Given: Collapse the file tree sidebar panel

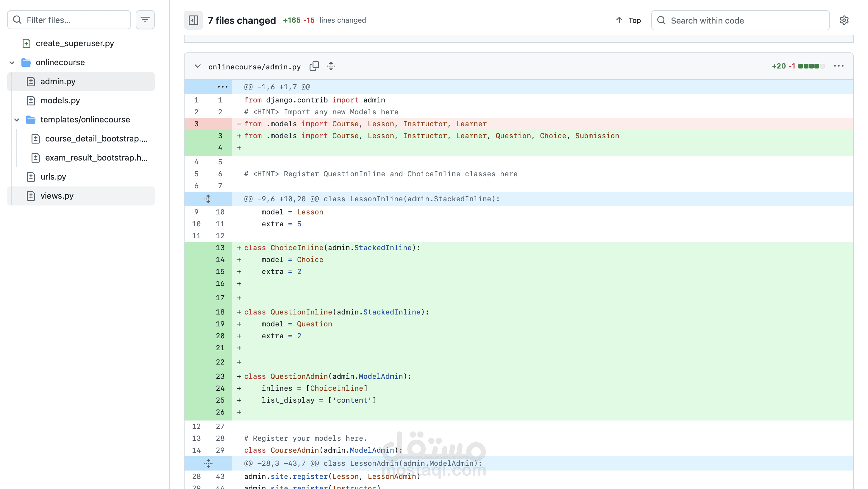Looking at the screenshot, I should 193,20.
